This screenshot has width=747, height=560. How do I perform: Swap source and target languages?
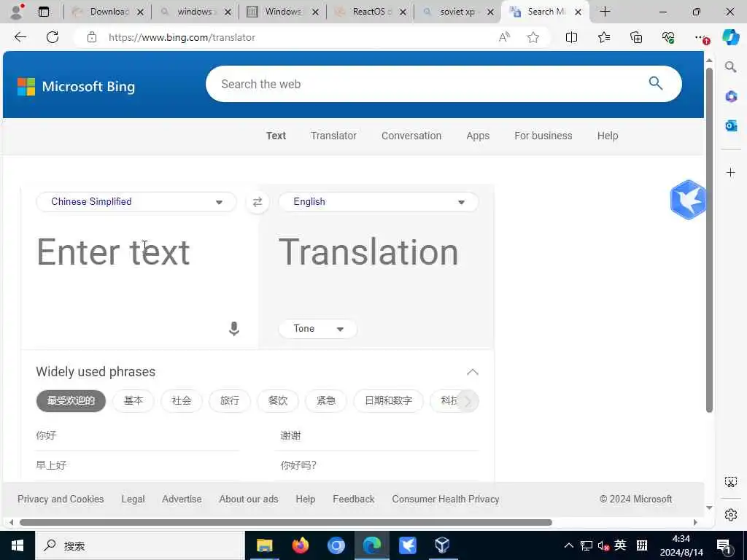click(x=258, y=202)
